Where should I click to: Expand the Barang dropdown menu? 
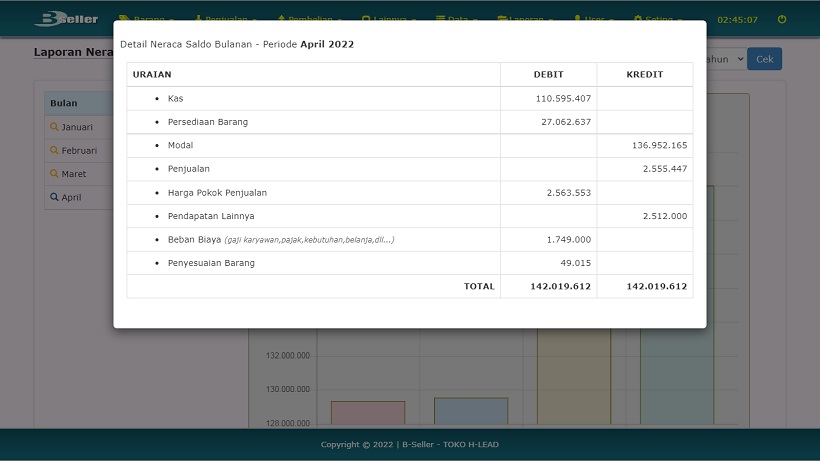click(147, 19)
